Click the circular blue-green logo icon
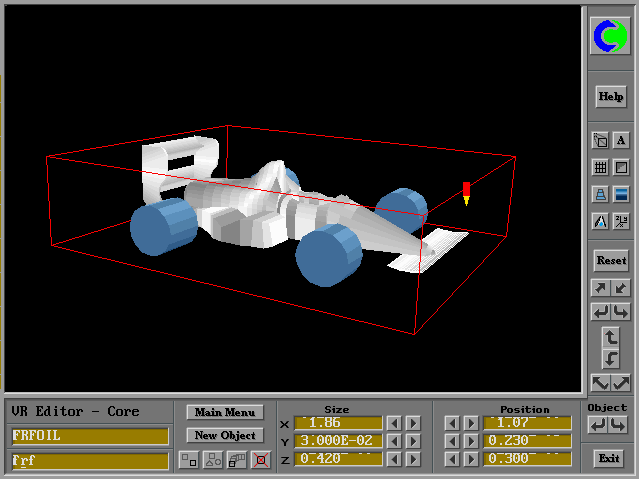This screenshot has height=479, width=639. coord(610,37)
